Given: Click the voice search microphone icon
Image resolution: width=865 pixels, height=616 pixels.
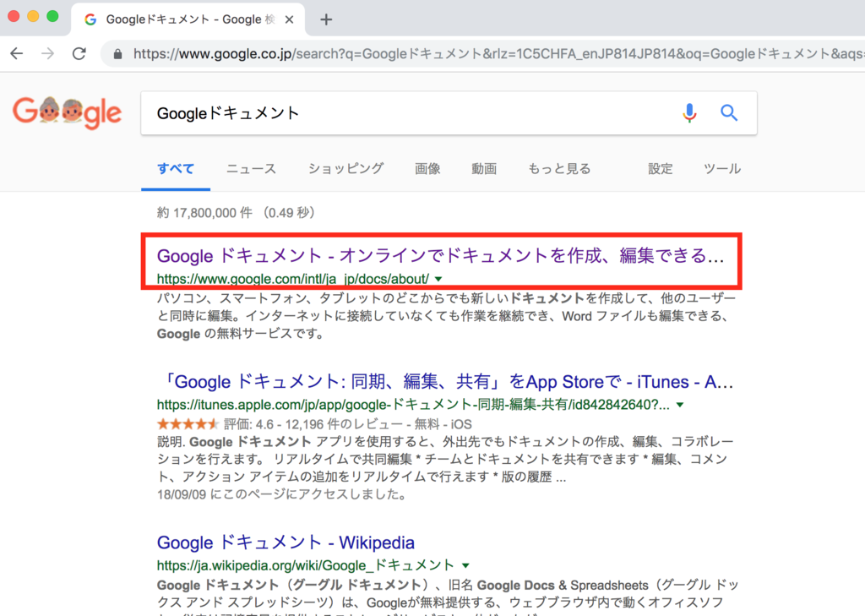Looking at the screenshot, I should coord(690,112).
